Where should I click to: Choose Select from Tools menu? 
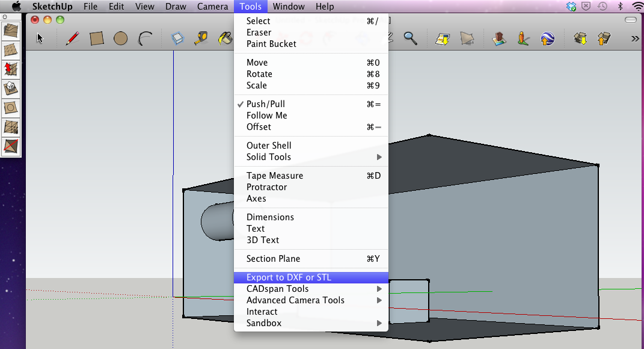(311, 21)
